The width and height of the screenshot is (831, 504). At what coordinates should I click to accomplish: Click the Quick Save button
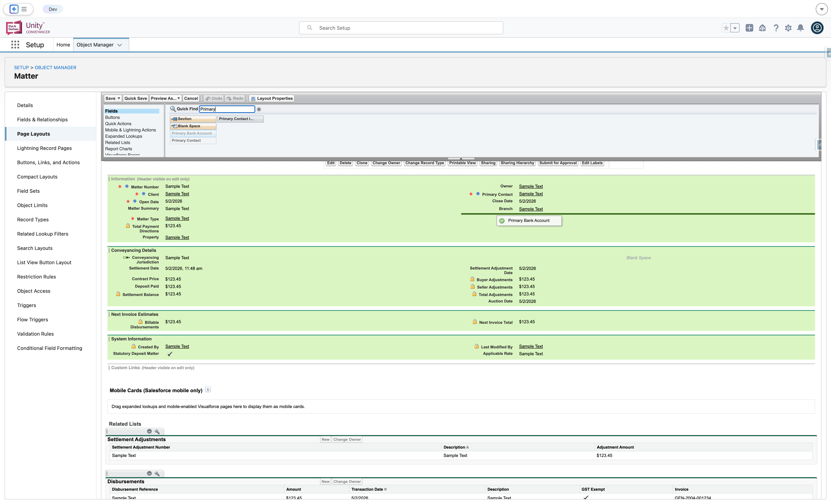pyautogui.click(x=136, y=98)
